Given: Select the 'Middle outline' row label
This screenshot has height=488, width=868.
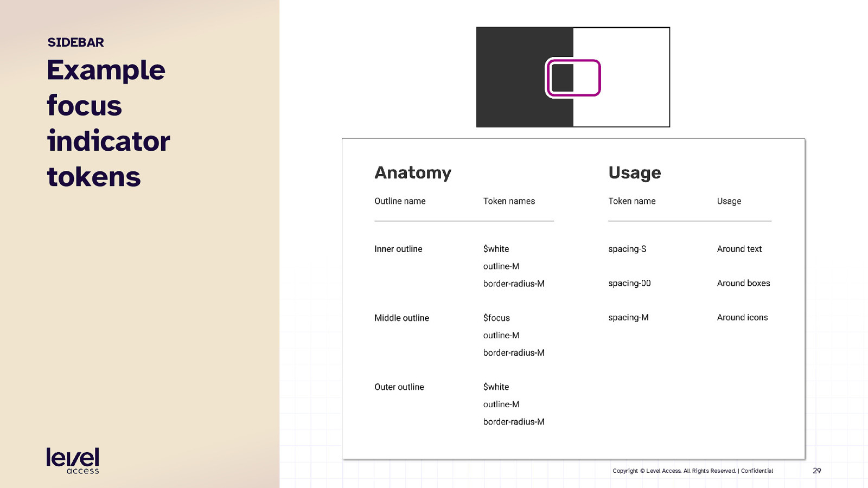Looking at the screenshot, I should click(x=401, y=318).
